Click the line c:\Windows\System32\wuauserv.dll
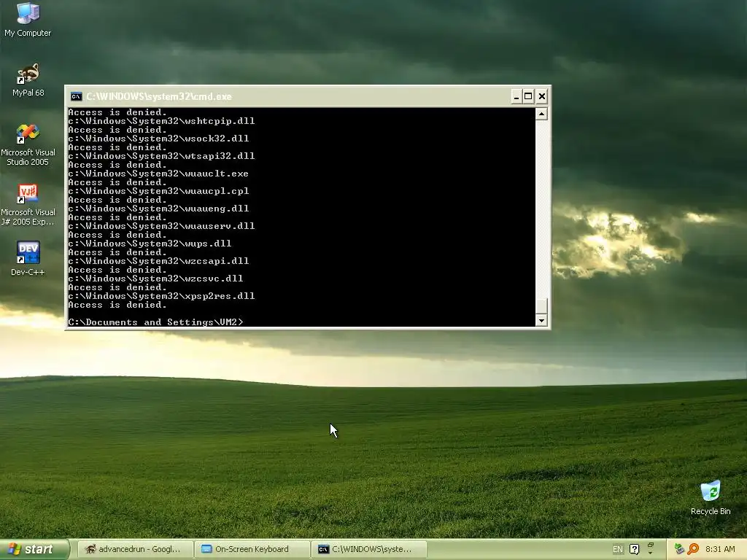 161,226
